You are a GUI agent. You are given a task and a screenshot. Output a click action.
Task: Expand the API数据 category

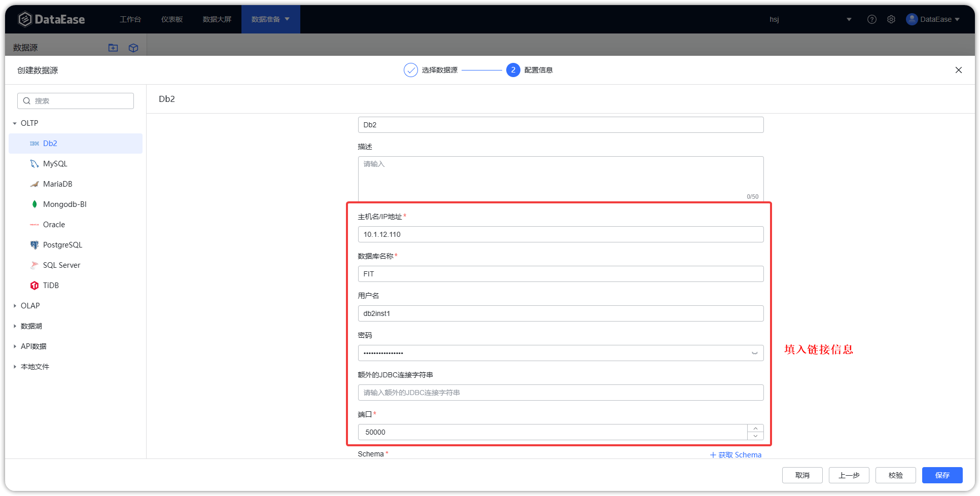pos(15,346)
